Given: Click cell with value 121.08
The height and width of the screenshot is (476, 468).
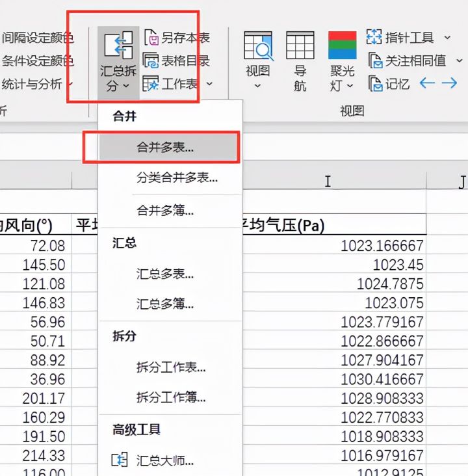Looking at the screenshot, I should (x=36, y=284).
